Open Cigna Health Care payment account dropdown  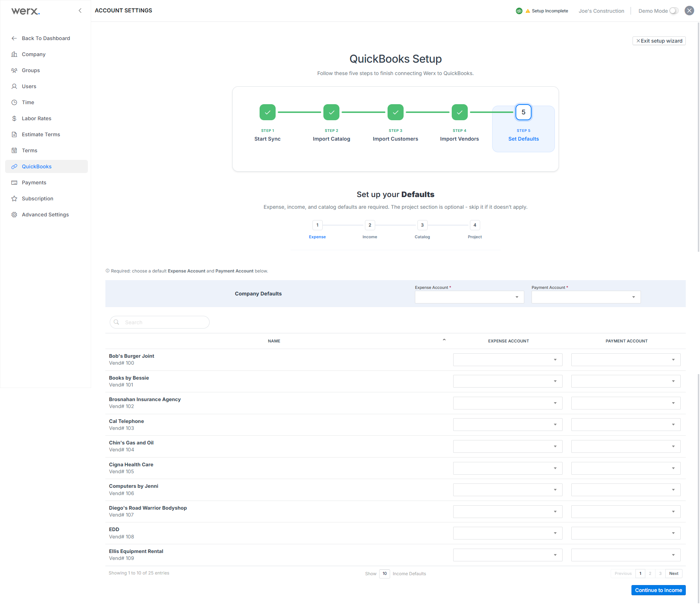coord(626,468)
